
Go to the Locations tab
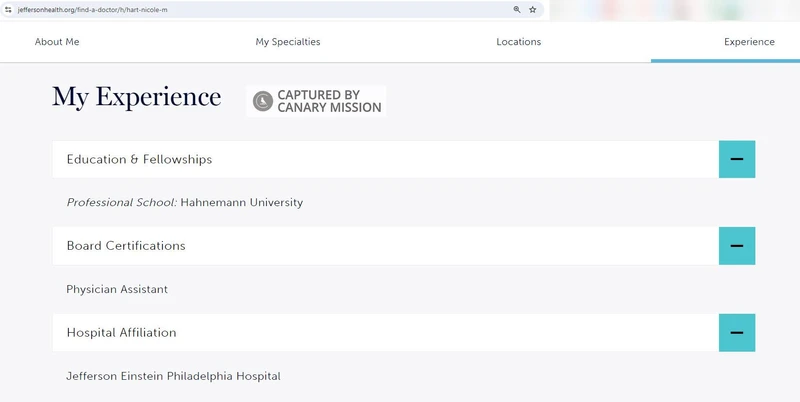pos(518,42)
